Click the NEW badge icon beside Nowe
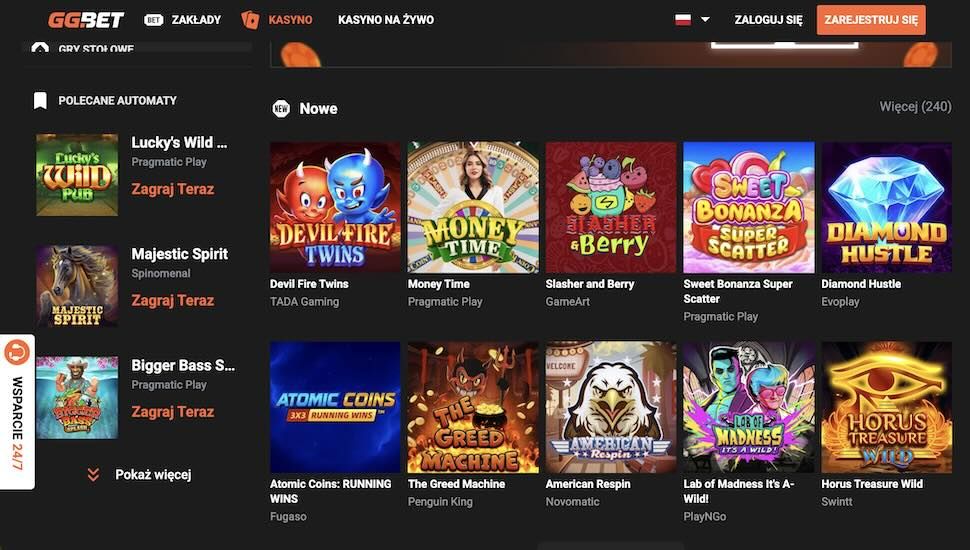Screen dimensions: 970x550 pyautogui.click(x=281, y=109)
